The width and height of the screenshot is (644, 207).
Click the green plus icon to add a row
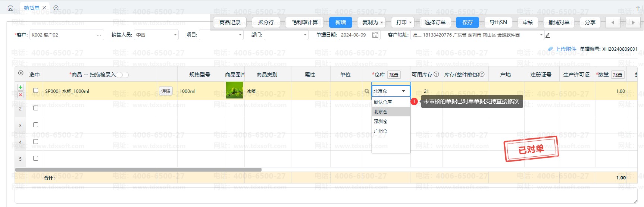(x=21, y=87)
